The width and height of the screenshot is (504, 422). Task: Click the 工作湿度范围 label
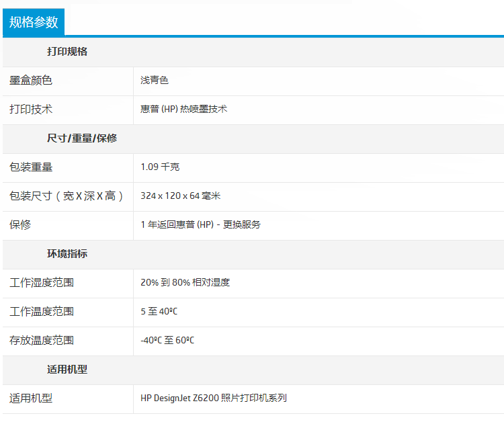[42, 282]
